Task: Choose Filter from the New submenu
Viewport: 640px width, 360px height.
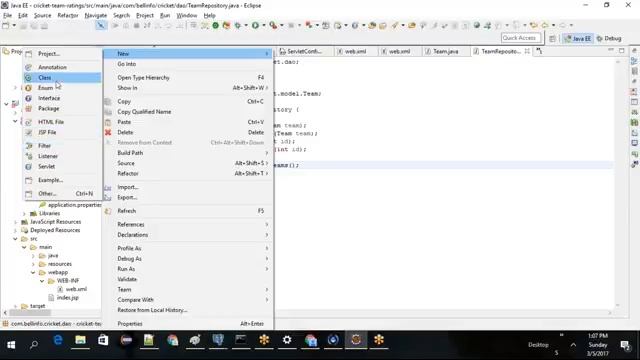Action: coord(62,146)
